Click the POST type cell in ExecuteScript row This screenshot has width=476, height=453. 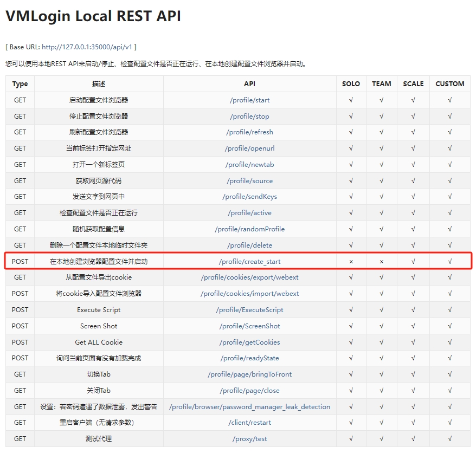point(20,310)
